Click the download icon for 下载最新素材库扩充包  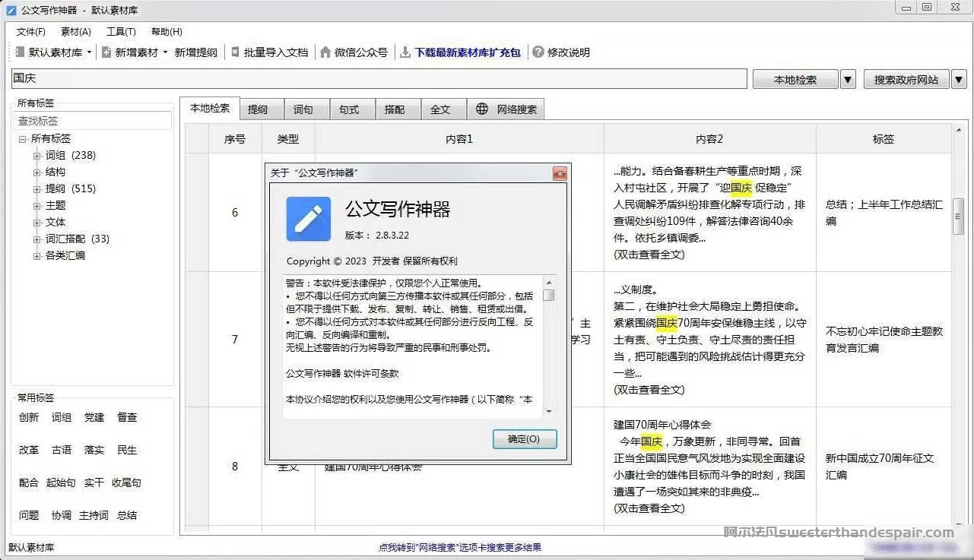pos(406,52)
